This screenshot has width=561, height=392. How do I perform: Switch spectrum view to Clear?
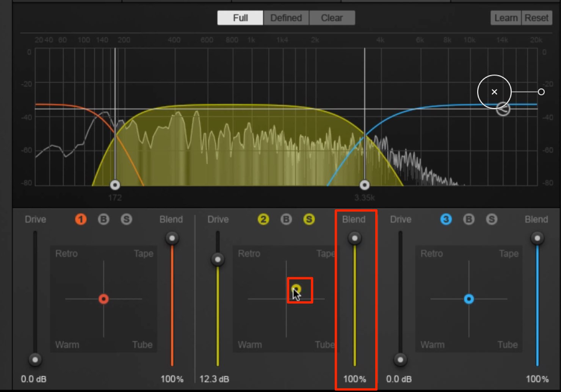point(332,18)
